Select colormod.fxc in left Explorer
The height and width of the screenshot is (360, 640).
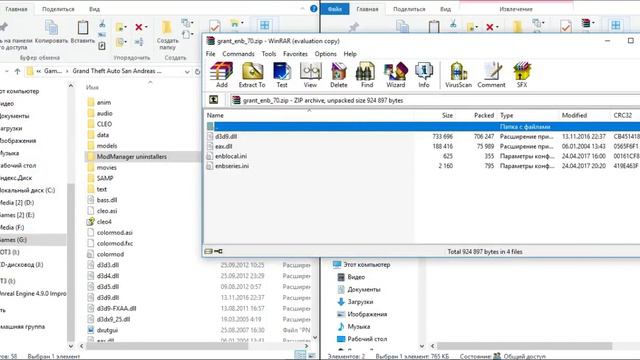[115, 243]
